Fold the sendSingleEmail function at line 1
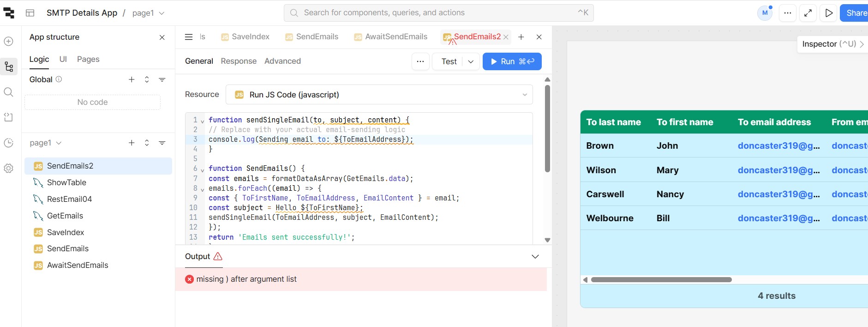This screenshot has height=327, width=868. point(202,121)
